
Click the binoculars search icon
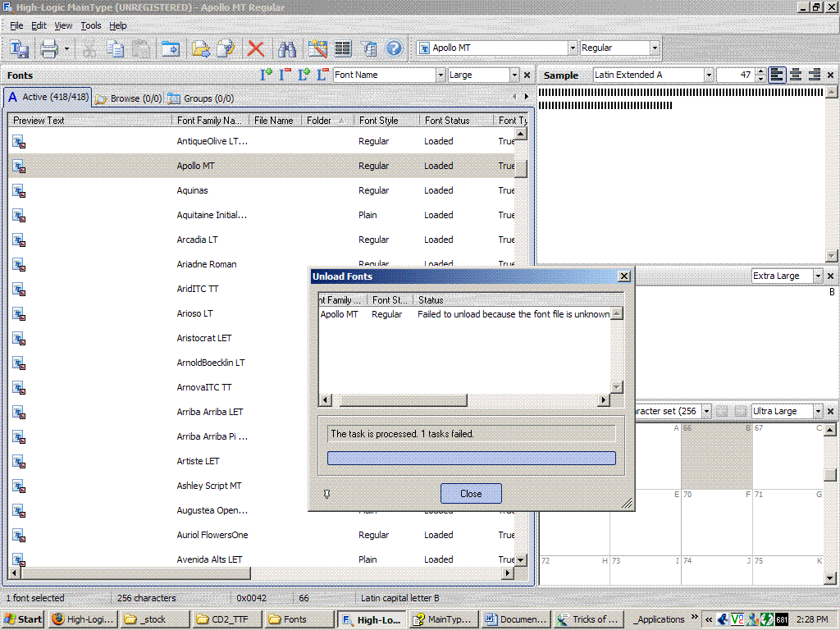[x=287, y=49]
